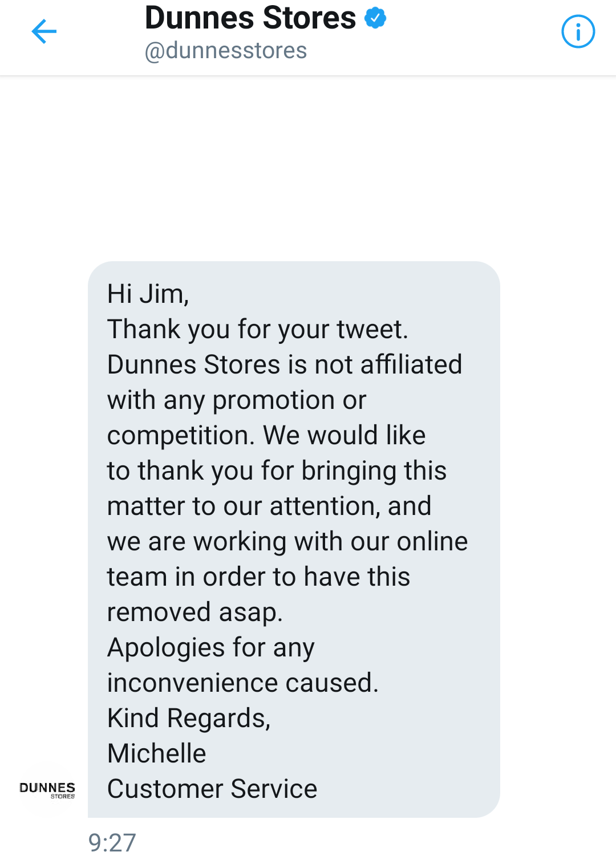Tap the 'Customer Service' line in message
The height and width of the screenshot is (868, 616).
212,789
